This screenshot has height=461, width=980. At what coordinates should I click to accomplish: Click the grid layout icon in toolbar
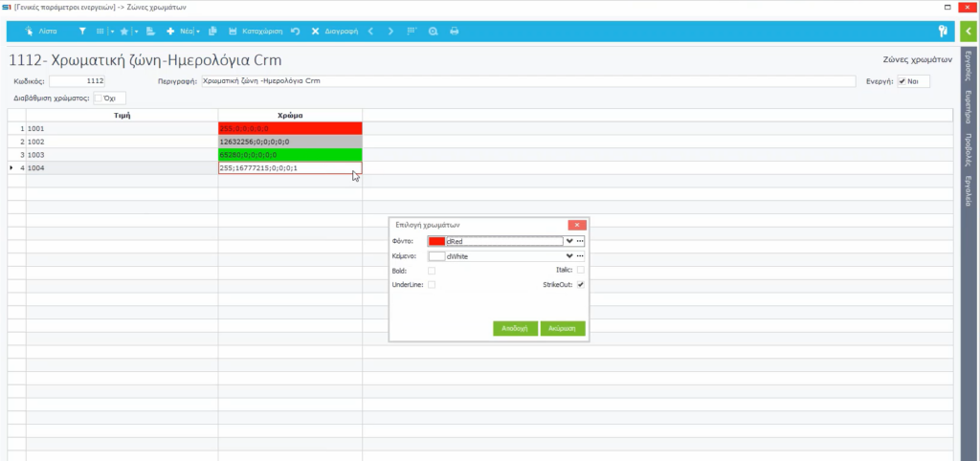pos(100,31)
